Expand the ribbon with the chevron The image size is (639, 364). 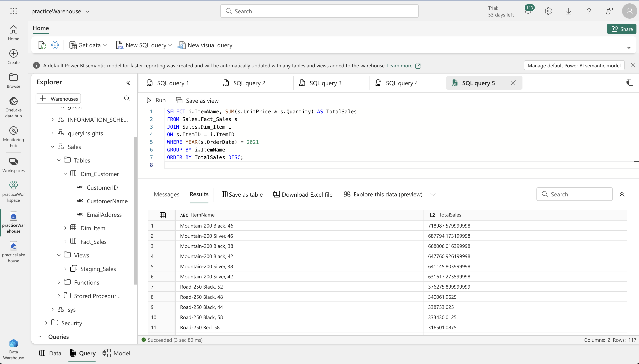629,47
